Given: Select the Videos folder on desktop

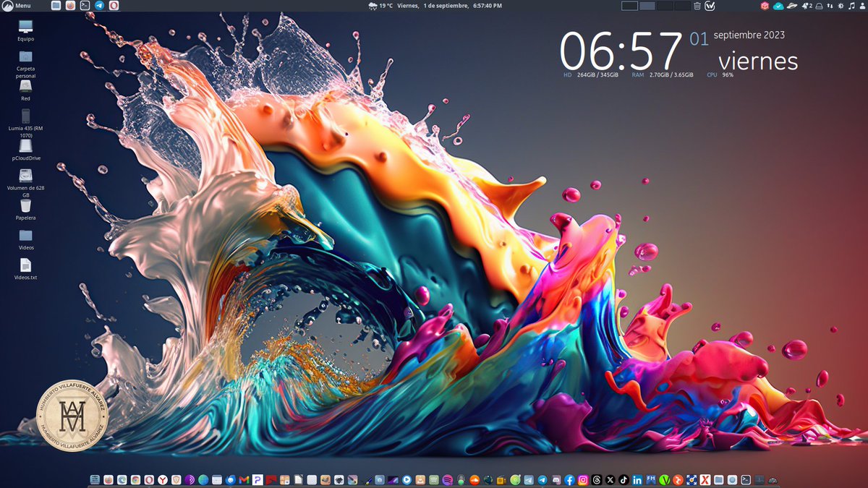Looking at the screenshot, I should click(x=26, y=239).
